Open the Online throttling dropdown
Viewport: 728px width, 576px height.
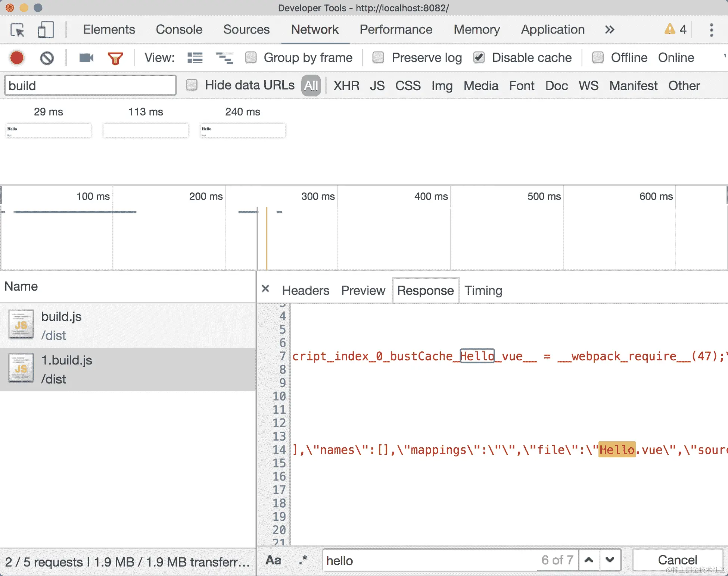pyautogui.click(x=676, y=57)
